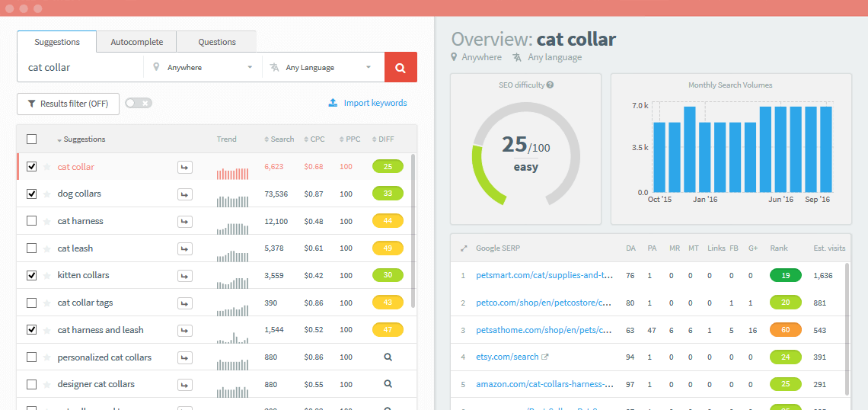Click magnifier icon for personalized cat collars difficulty
868x410 pixels.
[388, 357]
